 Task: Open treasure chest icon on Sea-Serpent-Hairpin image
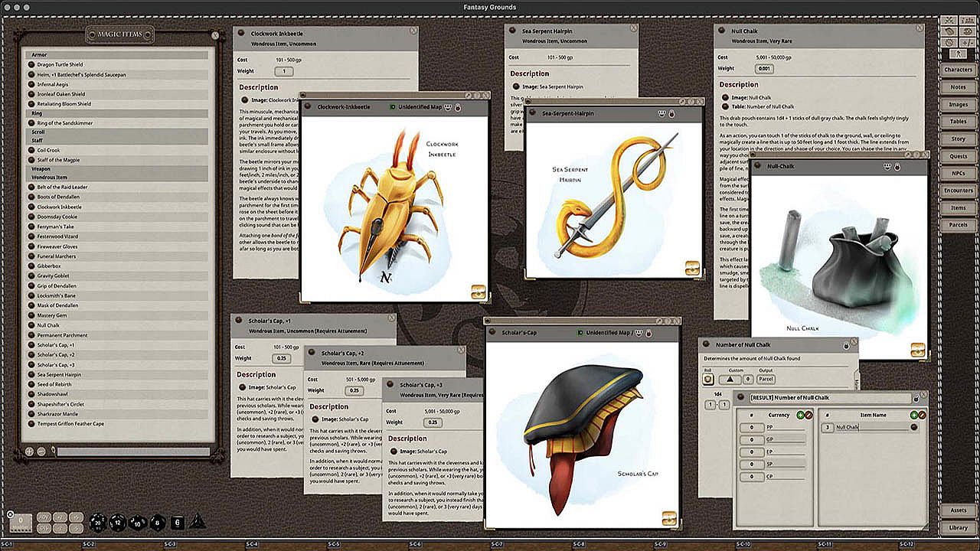coord(692,268)
